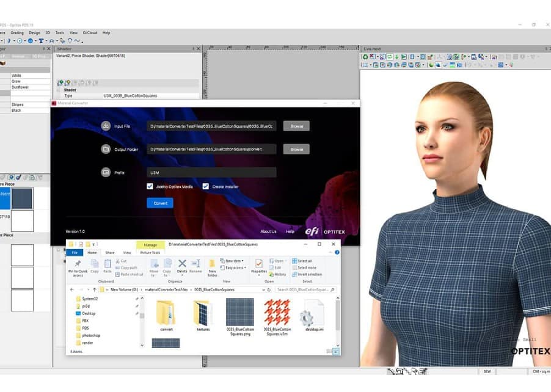Click the Input File download icon
This screenshot has height=392, width=551.
click(x=106, y=126)
